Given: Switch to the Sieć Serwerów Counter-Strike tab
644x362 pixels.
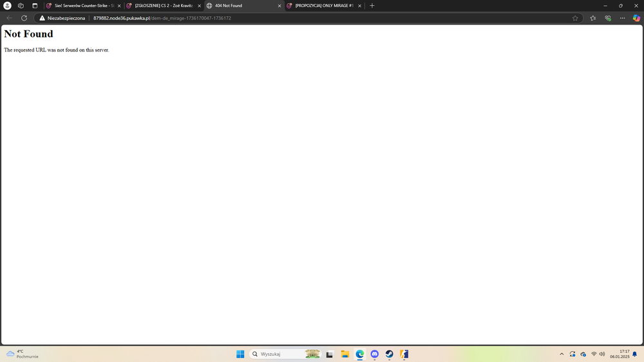Looking at the screenshot, I should tap(84, 6).
